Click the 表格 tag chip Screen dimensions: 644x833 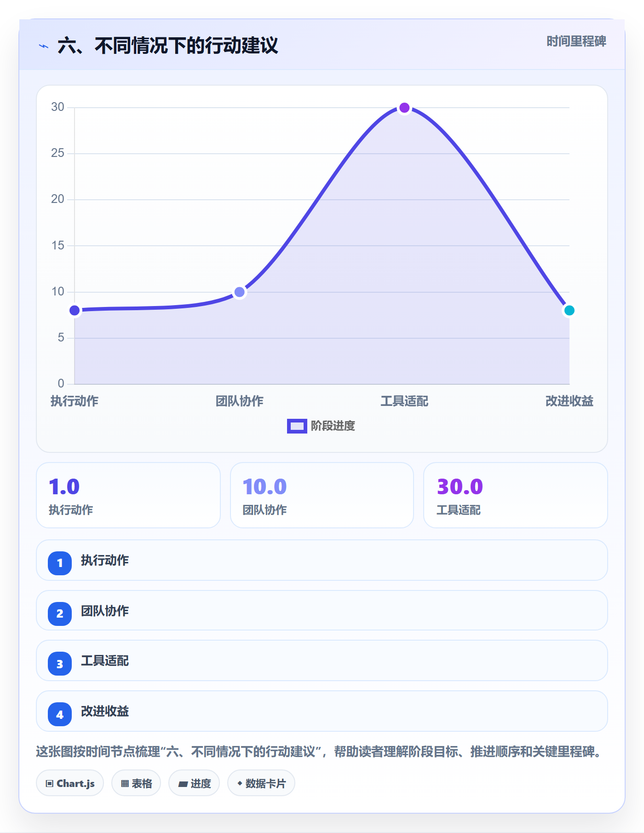click(136, 783)
